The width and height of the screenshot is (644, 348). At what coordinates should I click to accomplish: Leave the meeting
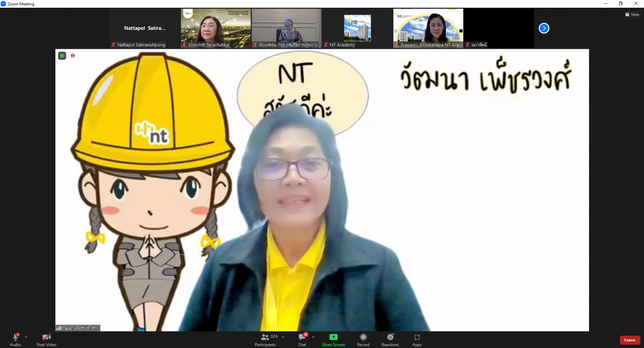(630, 340)
